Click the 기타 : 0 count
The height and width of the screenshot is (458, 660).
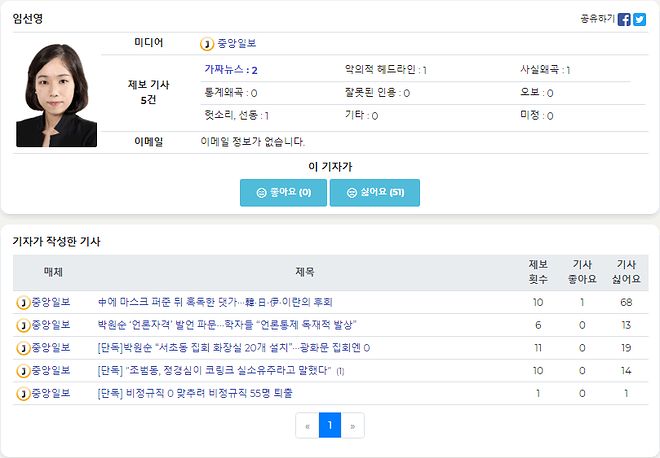click(361, 115)
